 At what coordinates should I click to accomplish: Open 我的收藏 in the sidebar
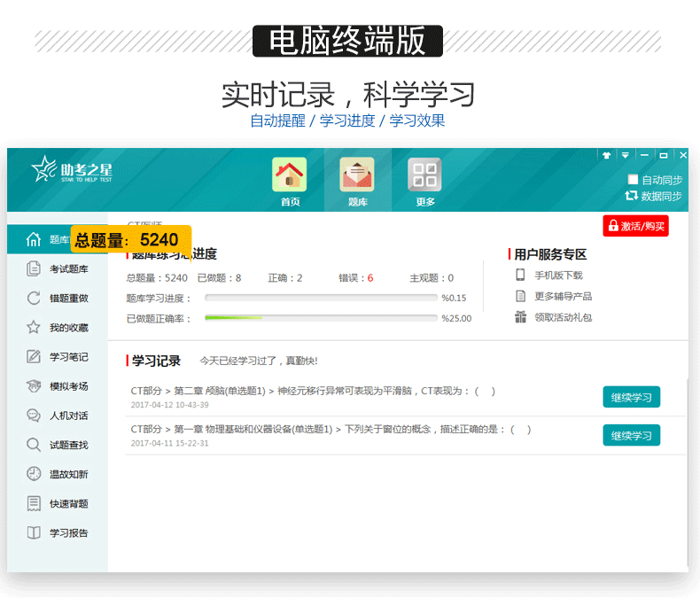pyautogui.click(x=57, y=328)
